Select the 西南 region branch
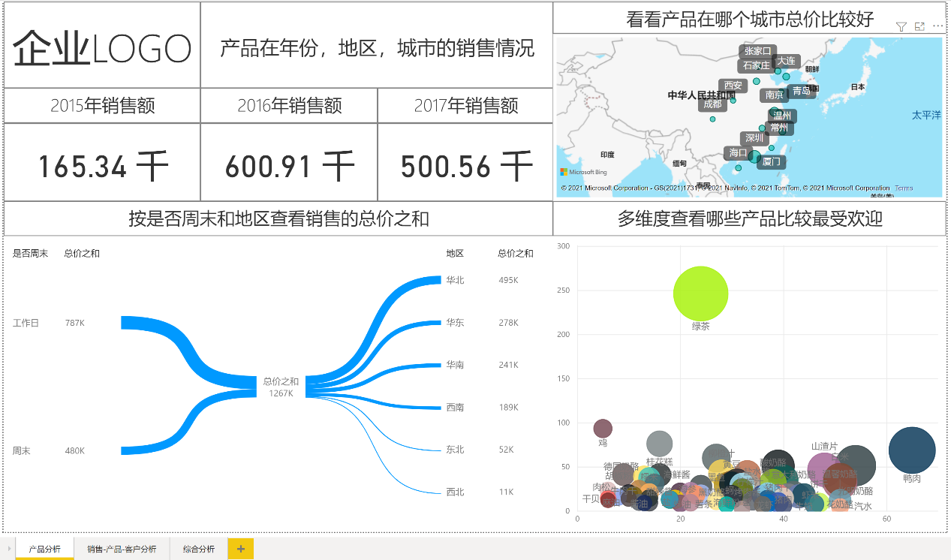 click(455, 408)
